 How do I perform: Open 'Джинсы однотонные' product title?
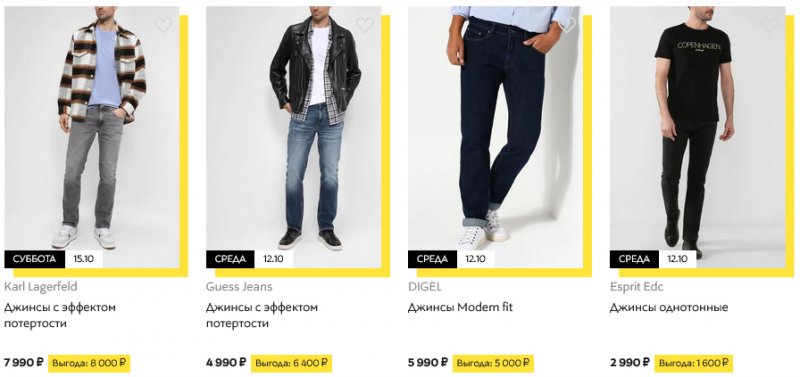pyautogui.click(x=669, y=308)
